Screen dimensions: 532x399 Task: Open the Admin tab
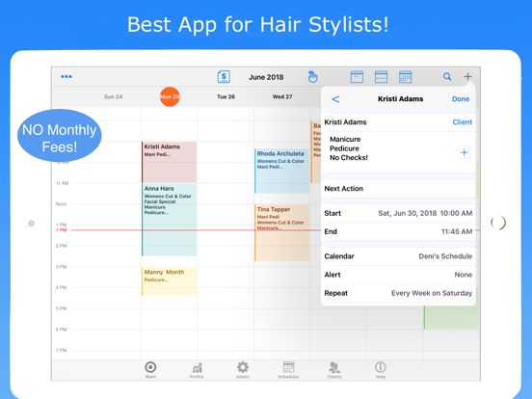click(x=243, y=370)
